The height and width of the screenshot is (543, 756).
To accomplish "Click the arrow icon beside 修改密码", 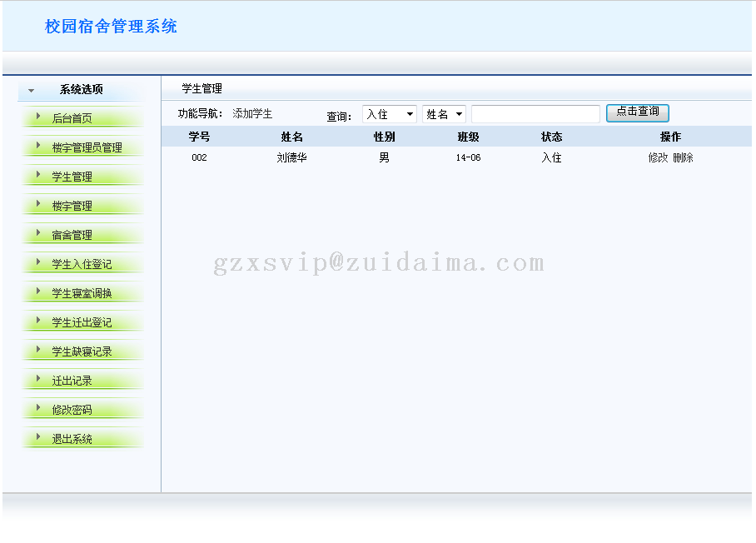I will click(38, 407).
